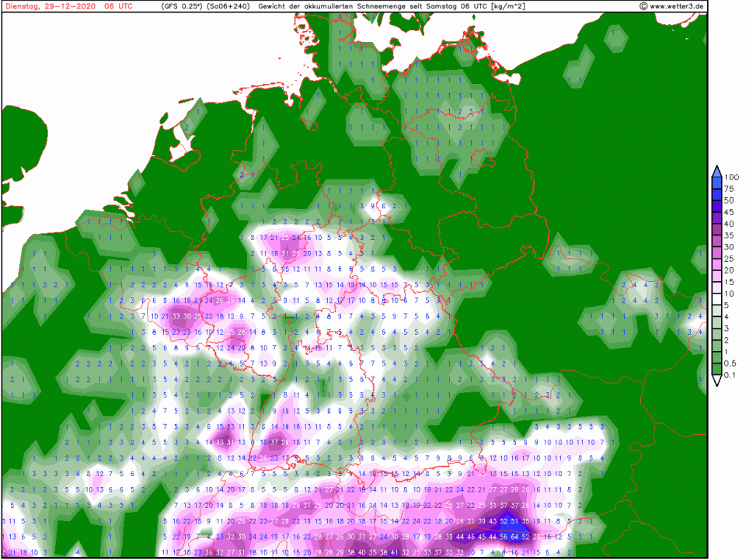Screen dimensions: 746x560
Task: Click the 50 label on the color scale
Action: 729,200
